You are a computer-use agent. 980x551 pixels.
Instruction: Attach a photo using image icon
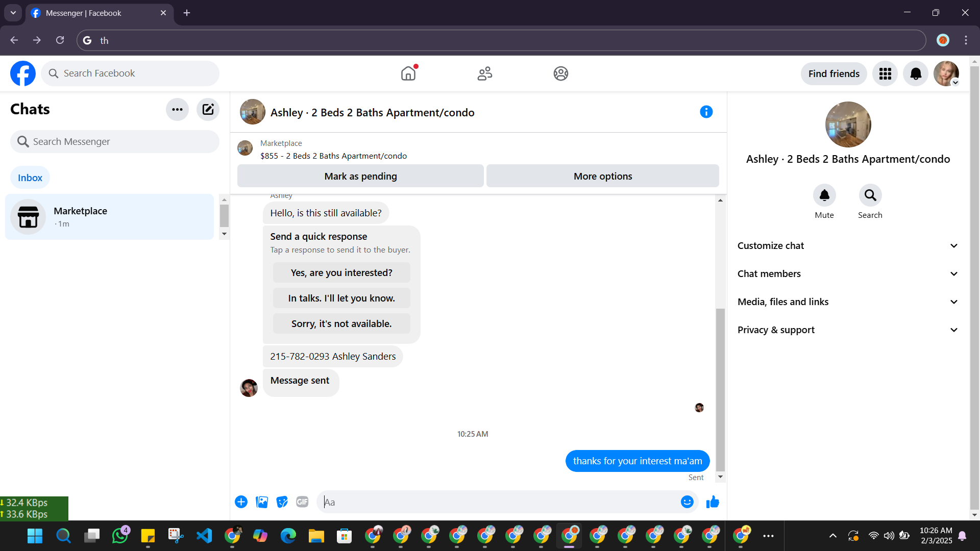(x=262, y=502)
